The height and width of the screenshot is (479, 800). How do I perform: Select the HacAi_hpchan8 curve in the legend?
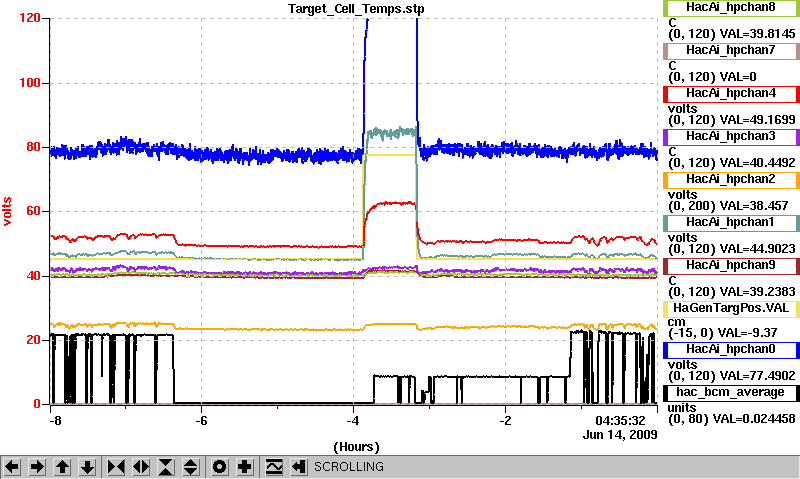coord(731,8)
